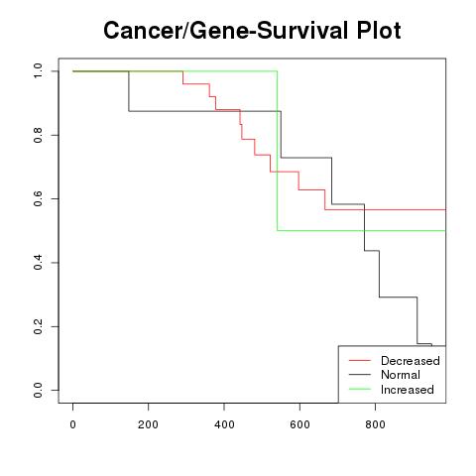Click the 600 x-axis tick label

pos(299,424)
